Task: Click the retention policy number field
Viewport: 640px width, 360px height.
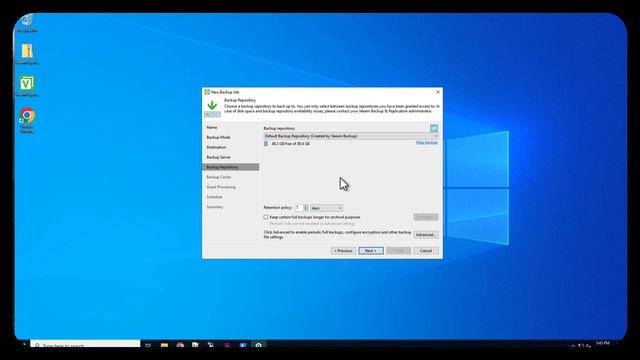Action: tap(300, 208)
